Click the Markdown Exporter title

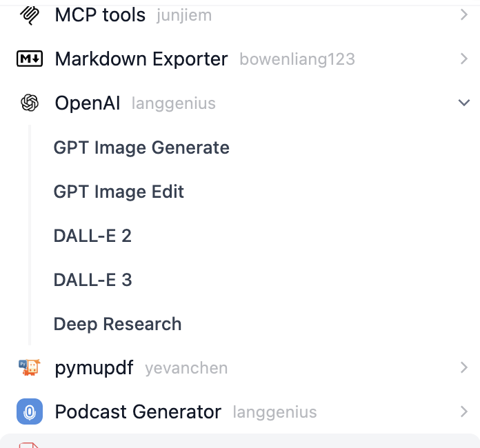pyautogui.click(x=141, y=59)
